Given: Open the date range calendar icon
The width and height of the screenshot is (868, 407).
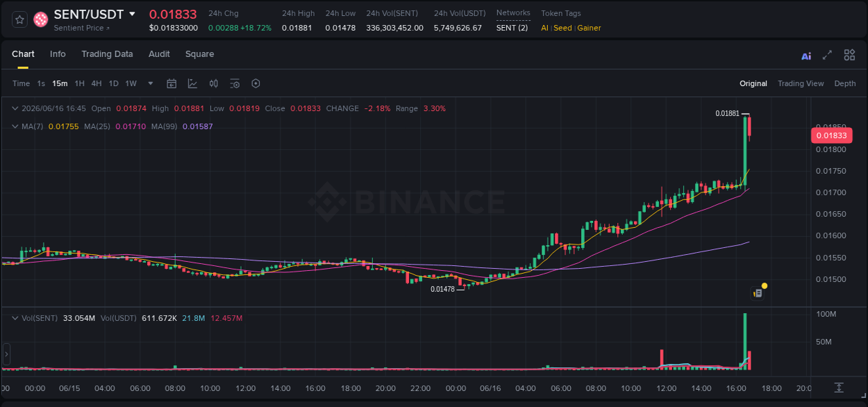Looking at the screenshot, I should click(172, 83).
